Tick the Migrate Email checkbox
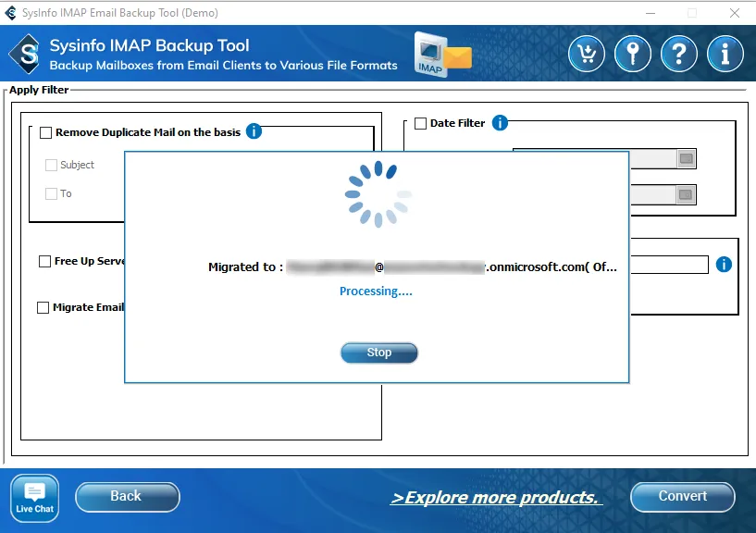Viewport: 756px width, 533px height. click(43, 307)
